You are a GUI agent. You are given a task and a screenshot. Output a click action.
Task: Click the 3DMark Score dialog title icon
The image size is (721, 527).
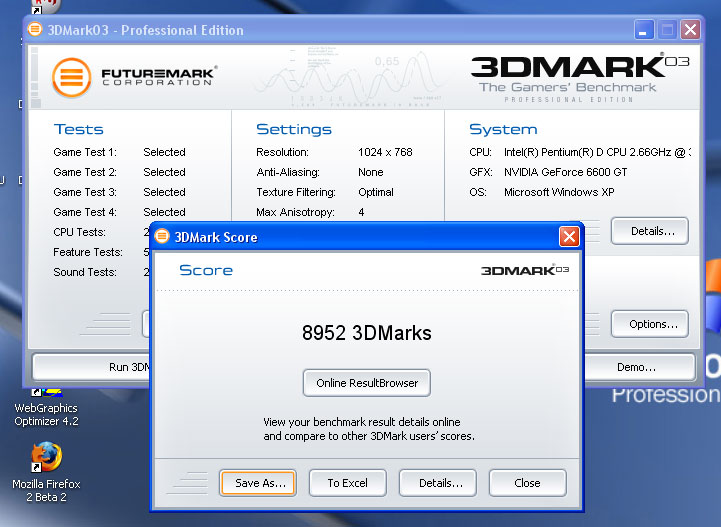(163, 237)
